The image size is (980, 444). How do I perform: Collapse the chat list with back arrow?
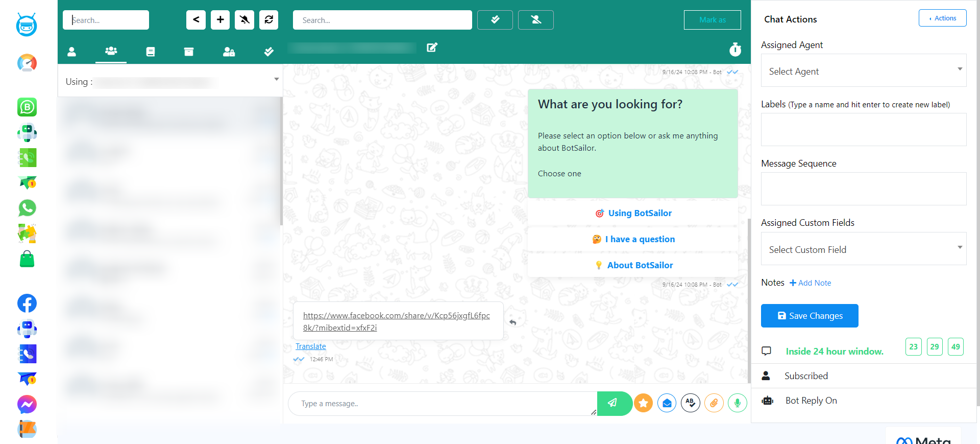point(196,20)
